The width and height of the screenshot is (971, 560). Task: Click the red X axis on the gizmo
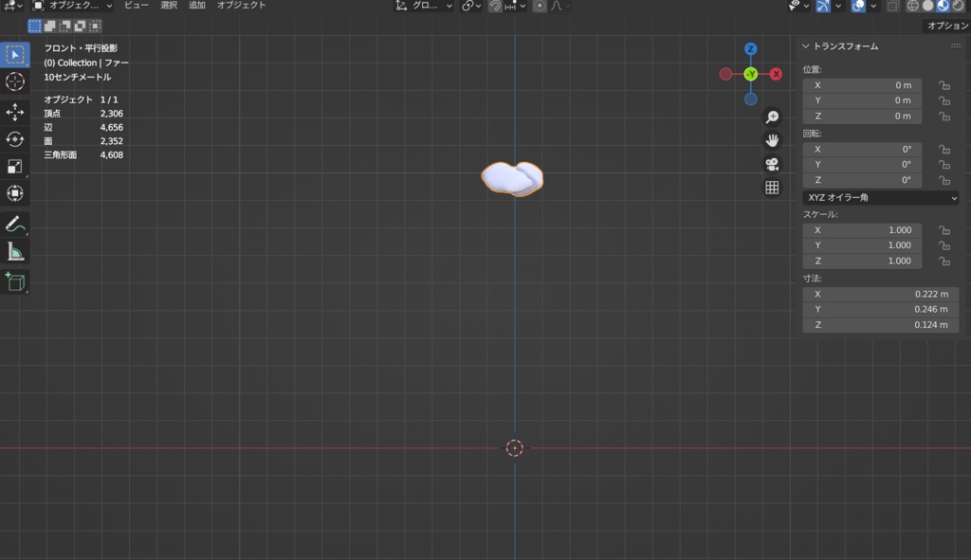[776, 74]
